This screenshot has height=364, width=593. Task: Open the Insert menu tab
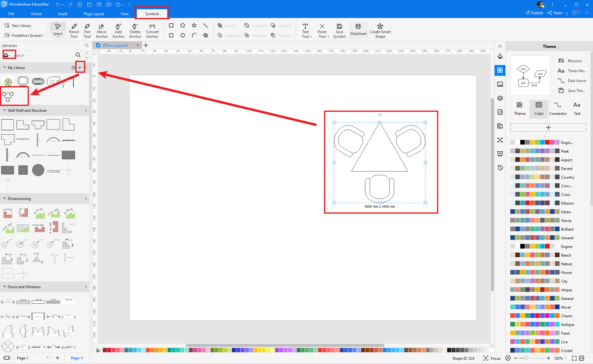(63, 14)
